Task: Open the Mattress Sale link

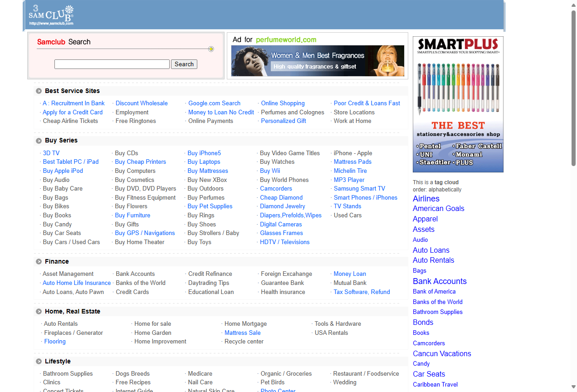Action: click(242, 333)
